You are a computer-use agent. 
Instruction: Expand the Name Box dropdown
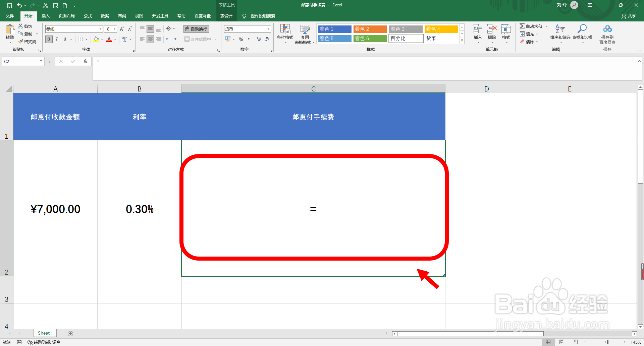point(41,61)
